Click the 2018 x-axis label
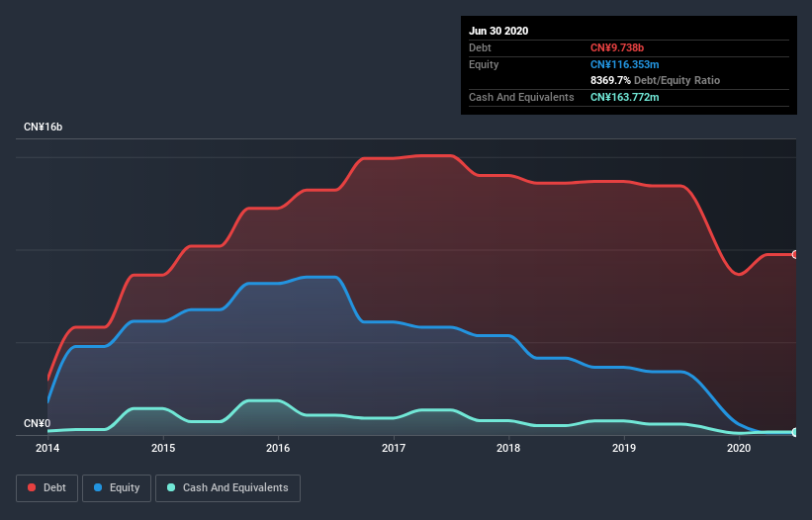Image resolution: width=812 pixels, height=520 pixels. (508, 448)
